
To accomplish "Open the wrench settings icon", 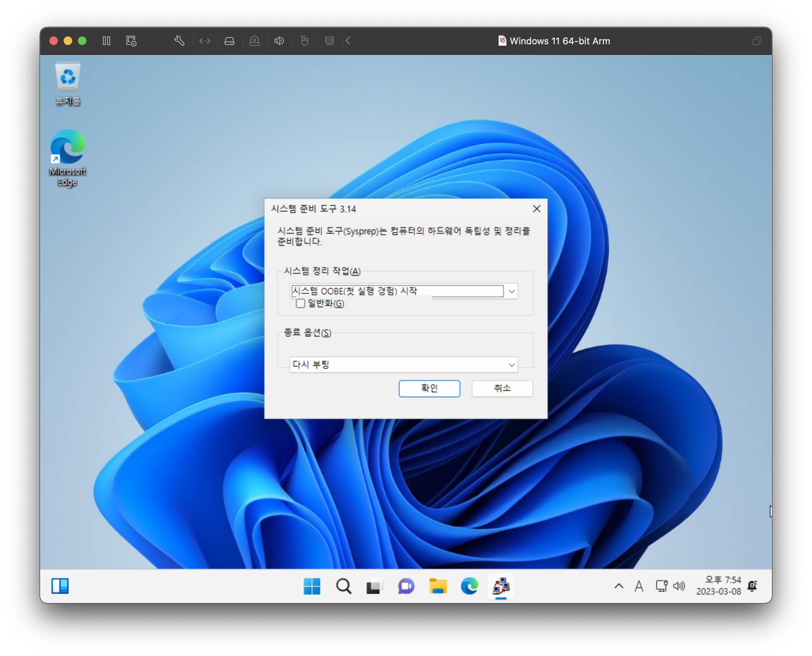I will (179, 41).
